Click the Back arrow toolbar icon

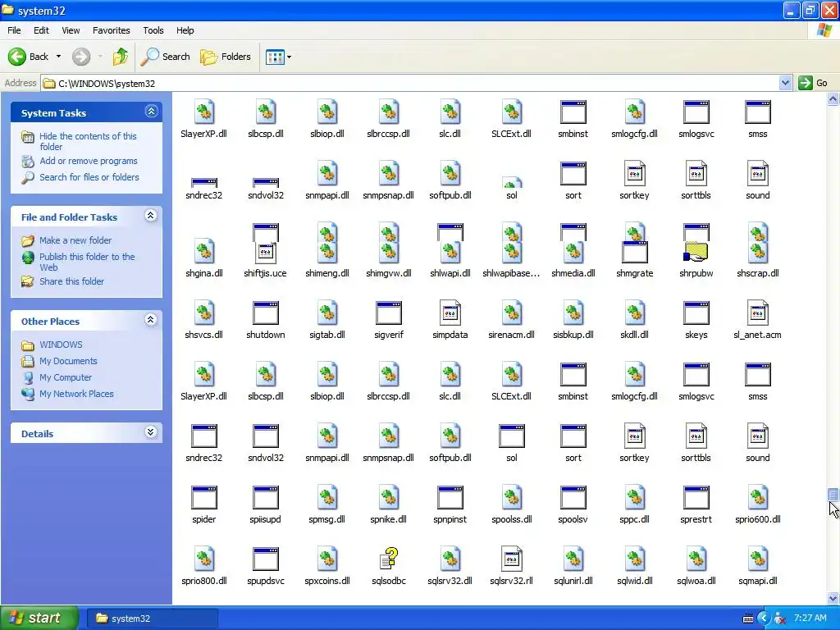17,57
